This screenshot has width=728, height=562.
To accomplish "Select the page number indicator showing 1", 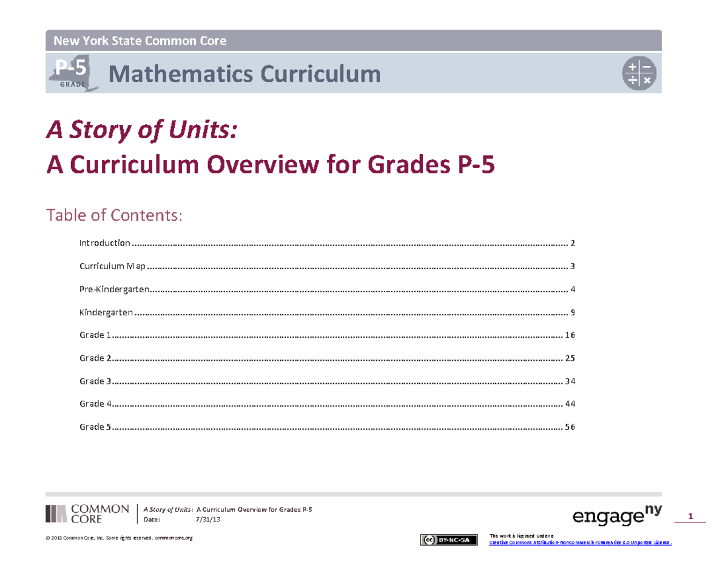I will point(691,515).
